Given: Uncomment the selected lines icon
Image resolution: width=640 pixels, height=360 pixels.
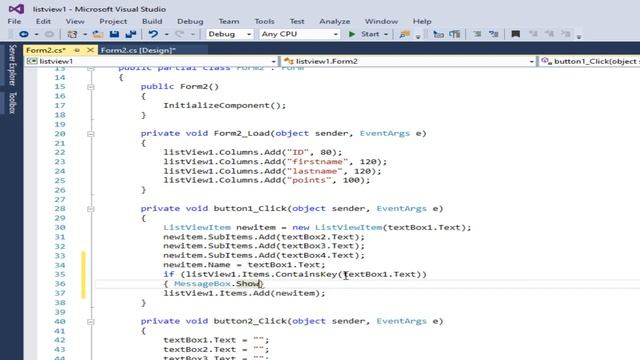Looking at the screenshot, I should pos(493,34).
